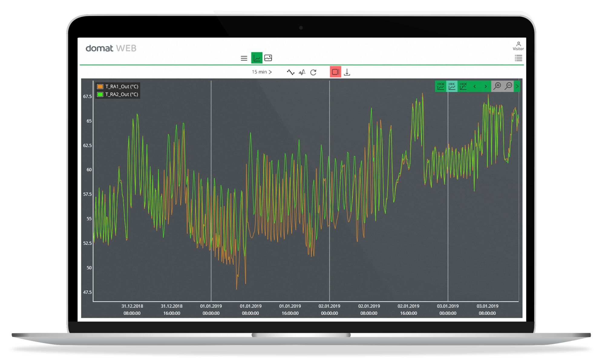Click the refresh chart icon
Screen dimensions: 605x364
313,72
